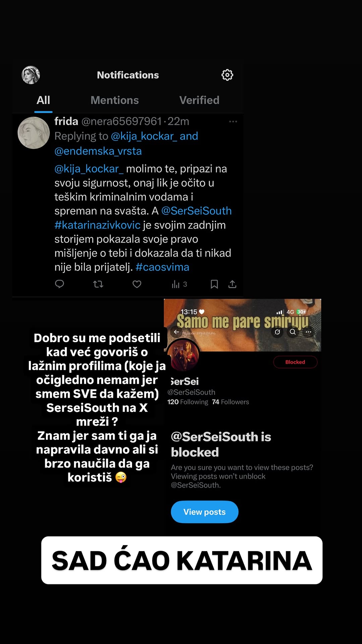Open the @endemska_vrsta mention link
Viewport: 362px width, 644px height.
(98, 151)
